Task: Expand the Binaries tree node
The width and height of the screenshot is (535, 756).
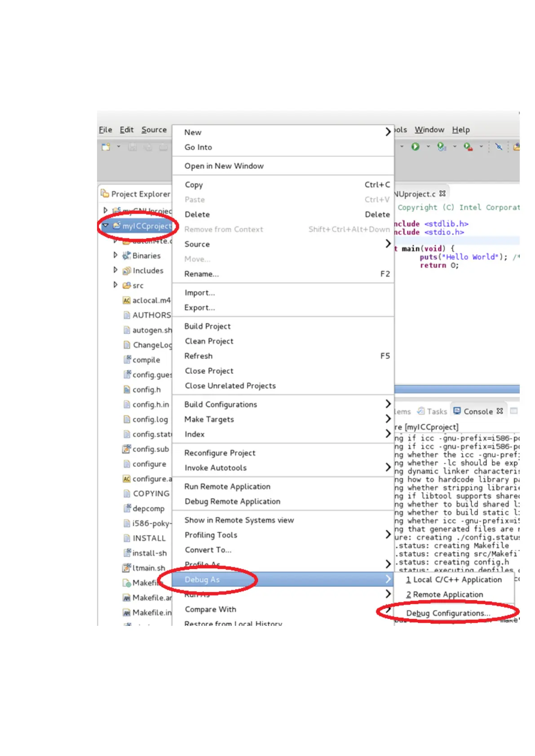Action: pos(115,255)
